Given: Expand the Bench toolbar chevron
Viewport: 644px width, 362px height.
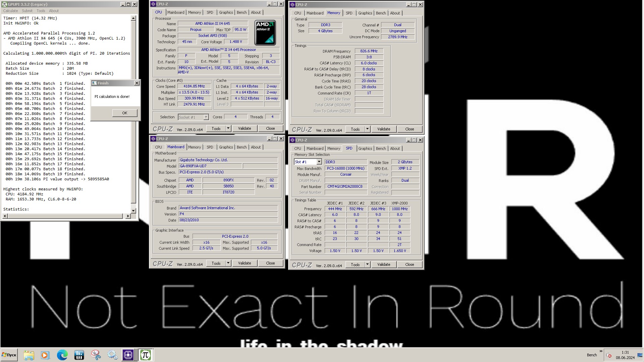Looking at the screenshot, I should 601,352.
